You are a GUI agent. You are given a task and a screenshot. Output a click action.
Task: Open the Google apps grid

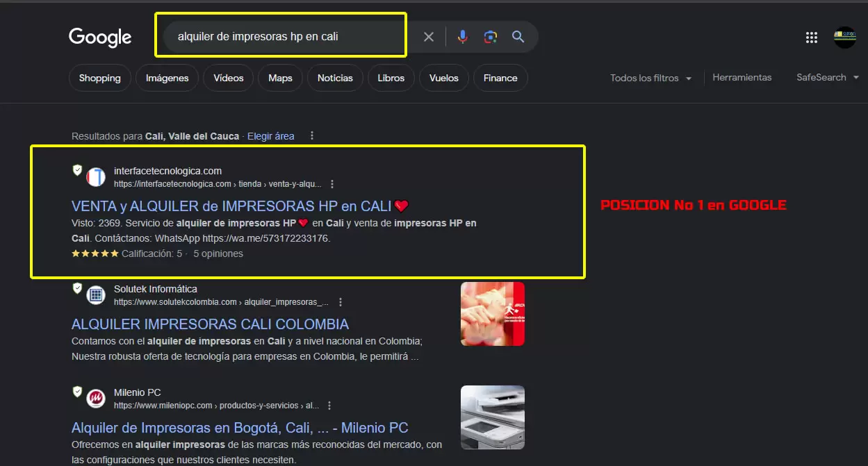tap(811, 38)
